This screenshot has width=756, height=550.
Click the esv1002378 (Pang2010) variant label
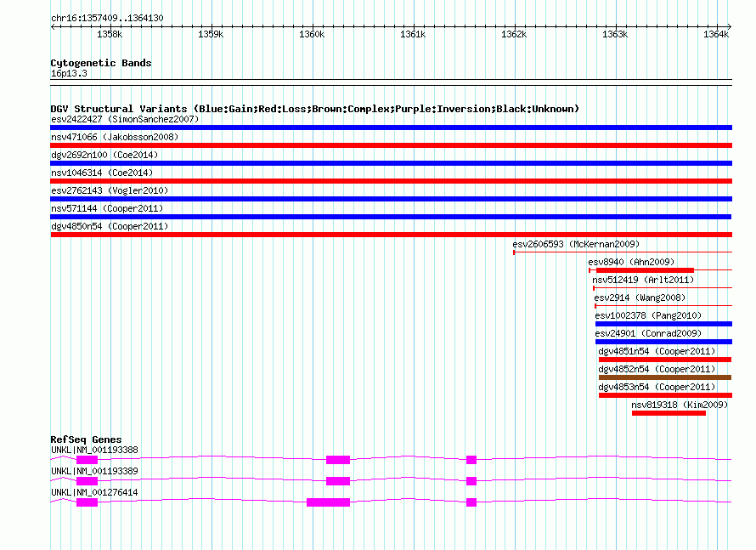[643, 315]
